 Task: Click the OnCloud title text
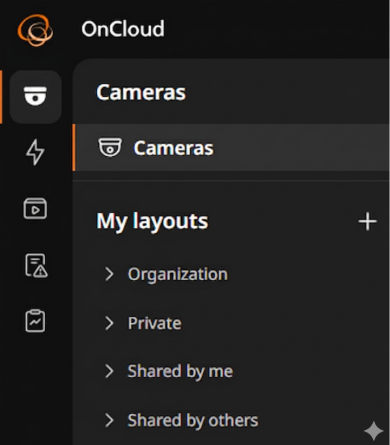click(x=123, y=29)
